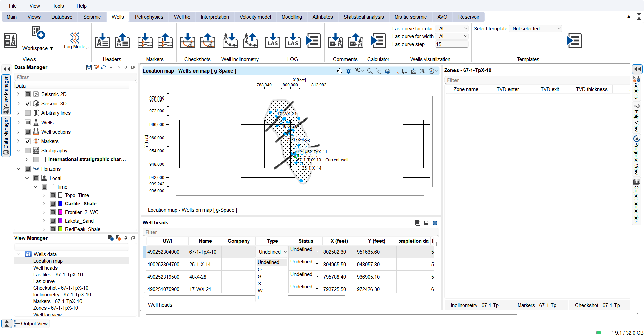
Task: Open the Tools menu
Action: [58, 6]
